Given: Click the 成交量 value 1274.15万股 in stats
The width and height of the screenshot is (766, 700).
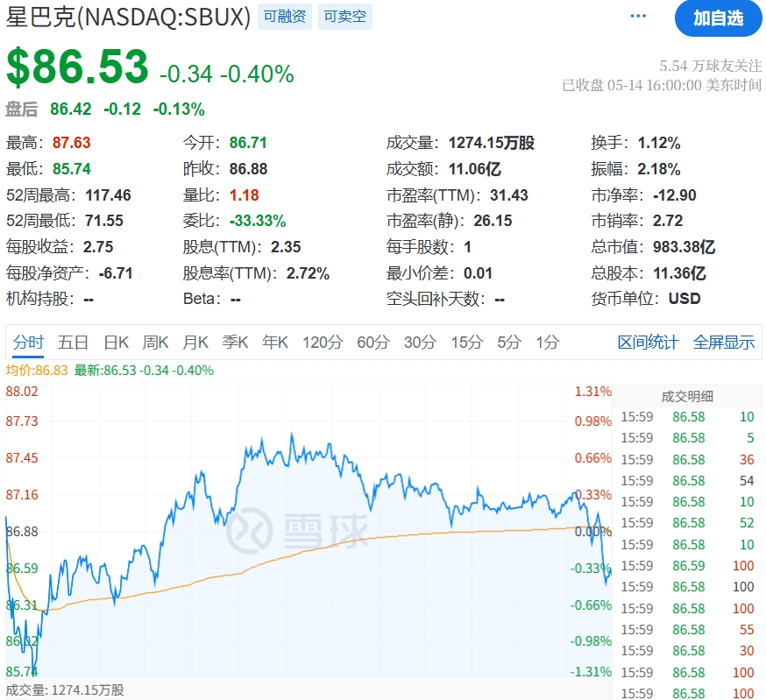Looking at the screenshot, I should pyautogui.click(x=492, y=143).
